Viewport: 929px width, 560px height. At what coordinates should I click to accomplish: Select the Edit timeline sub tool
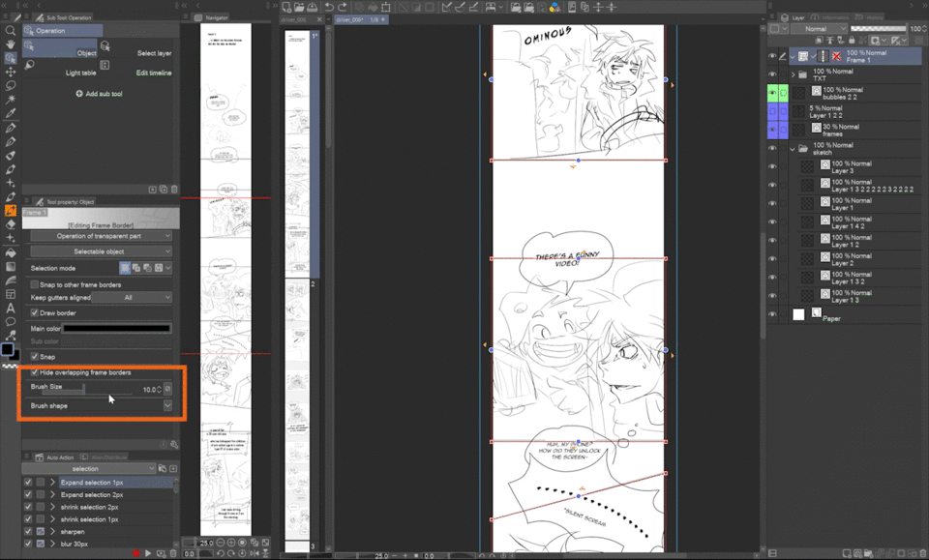(x=137, y=70)
